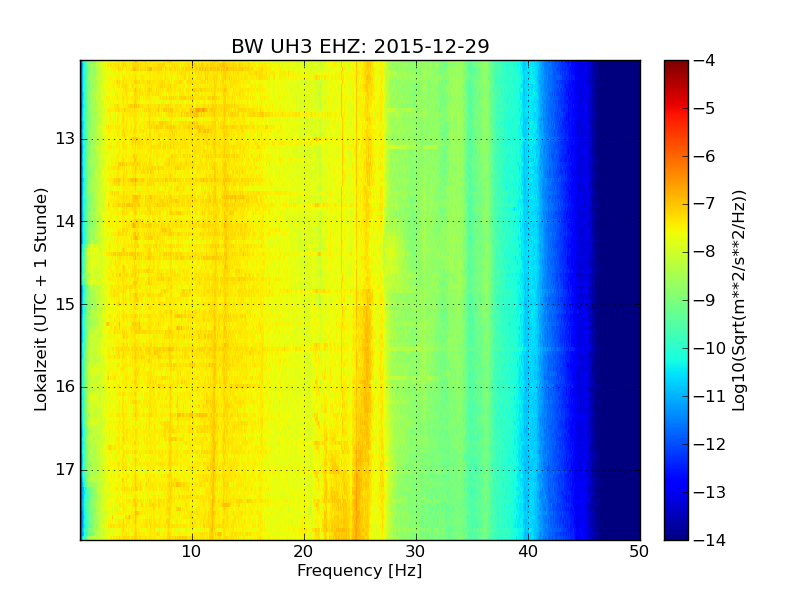This screenshot has height=600, width=800.
Task: Click the y-axis tick label 14
Action: [65, 221]
